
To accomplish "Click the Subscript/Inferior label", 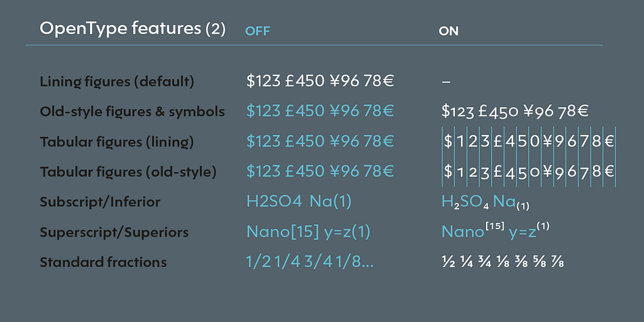I will 100,202.
